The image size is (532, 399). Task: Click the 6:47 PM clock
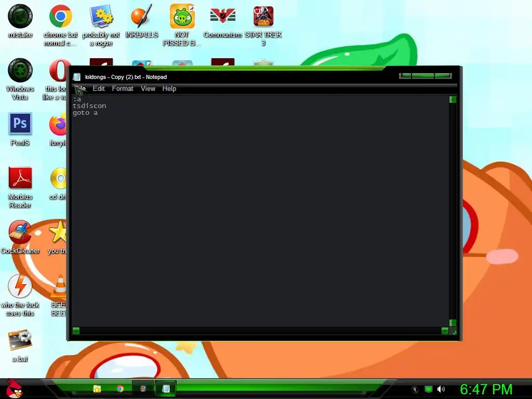(x=486, y=389)
